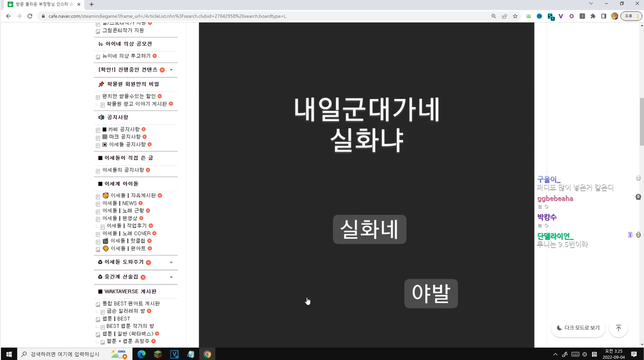The image size is (644, 360).
Task: Open 마크 공지사항 board
Action: coord(122,137)
